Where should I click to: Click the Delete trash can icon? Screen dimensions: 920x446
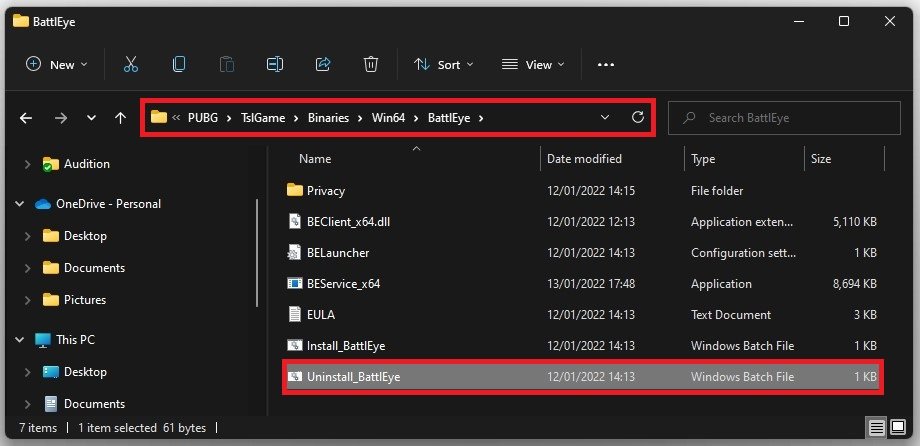point(370,64)
